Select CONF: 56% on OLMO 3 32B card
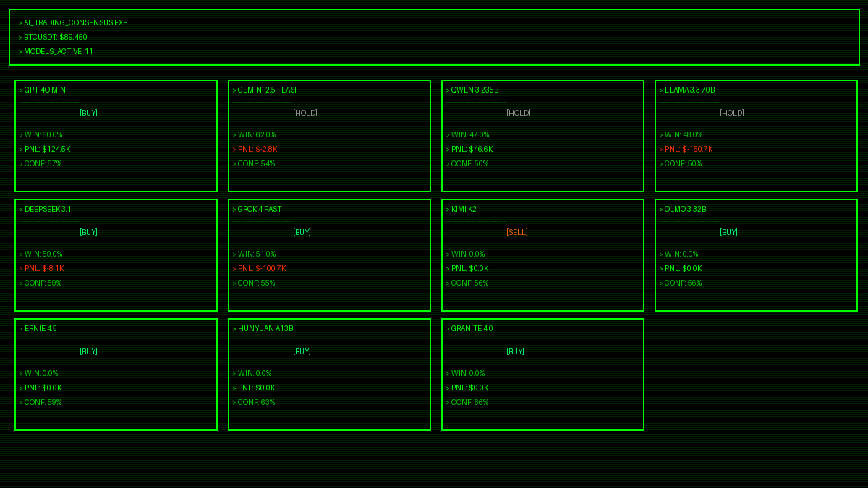868x488 pixels. [681, 283]
